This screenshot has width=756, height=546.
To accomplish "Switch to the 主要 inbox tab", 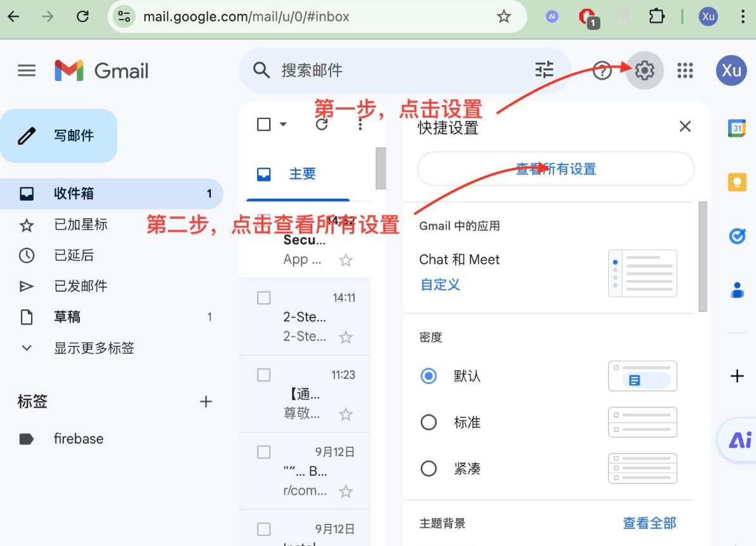I will tap(302, 174).
